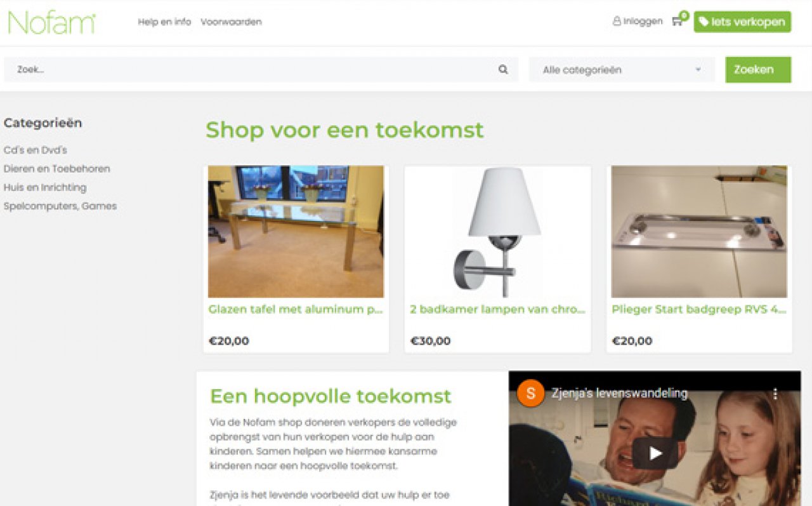This screenshot has height=506, width=812.
Task: Play the Zjenja's levenswandeling video
Action: pos(655,453)
